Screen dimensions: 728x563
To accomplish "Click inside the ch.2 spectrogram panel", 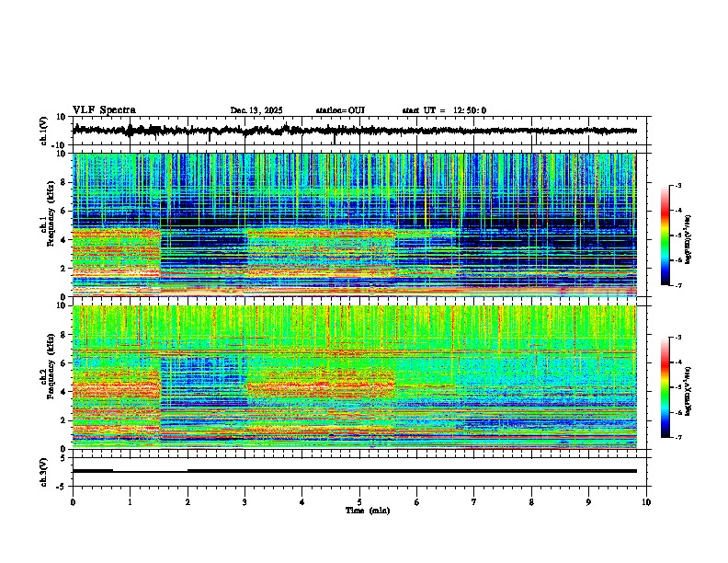I will (354, 377).
